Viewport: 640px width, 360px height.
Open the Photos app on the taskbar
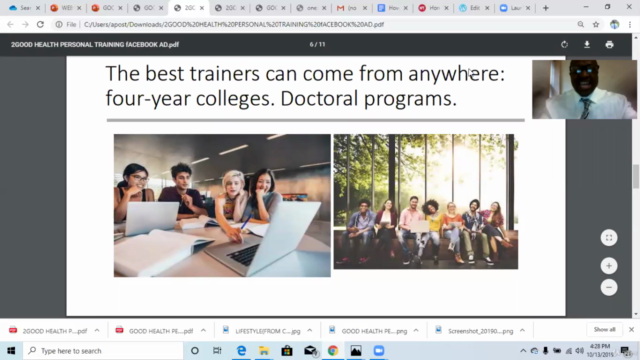(x=356, y=351)
